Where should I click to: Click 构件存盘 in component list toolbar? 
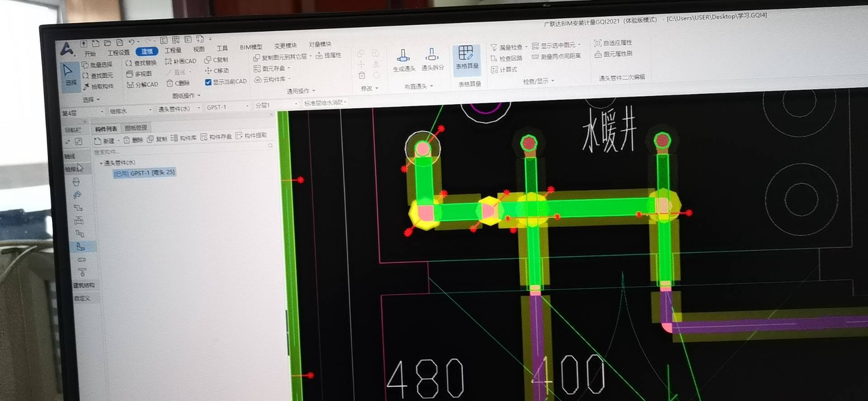(216, 136)
